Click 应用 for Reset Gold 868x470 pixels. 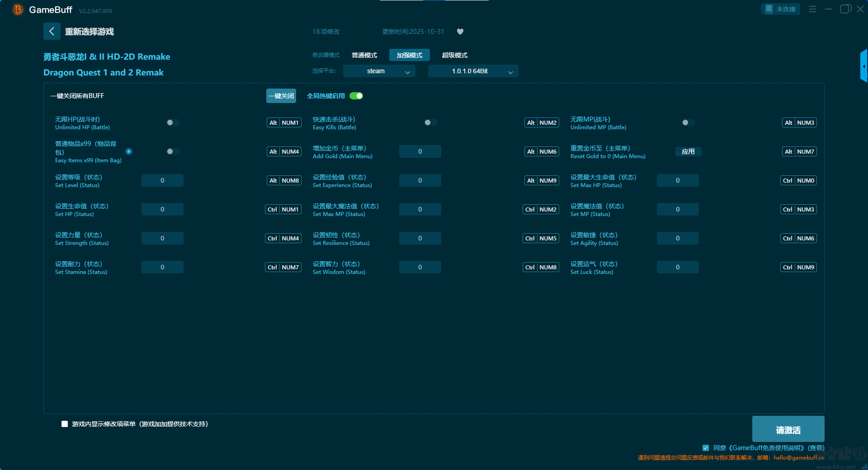click(x=689, y=151)
